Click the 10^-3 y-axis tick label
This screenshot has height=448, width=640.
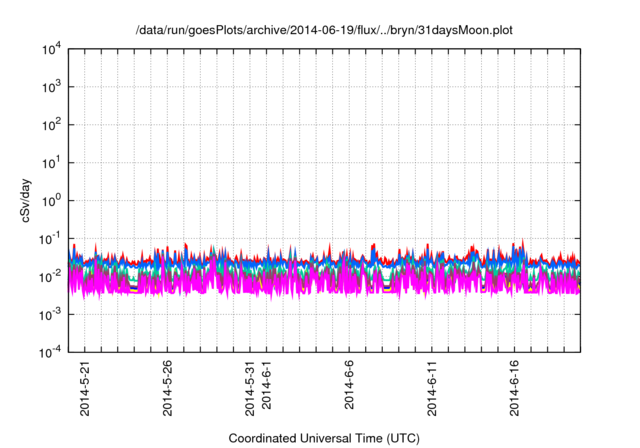coord(50,314)
